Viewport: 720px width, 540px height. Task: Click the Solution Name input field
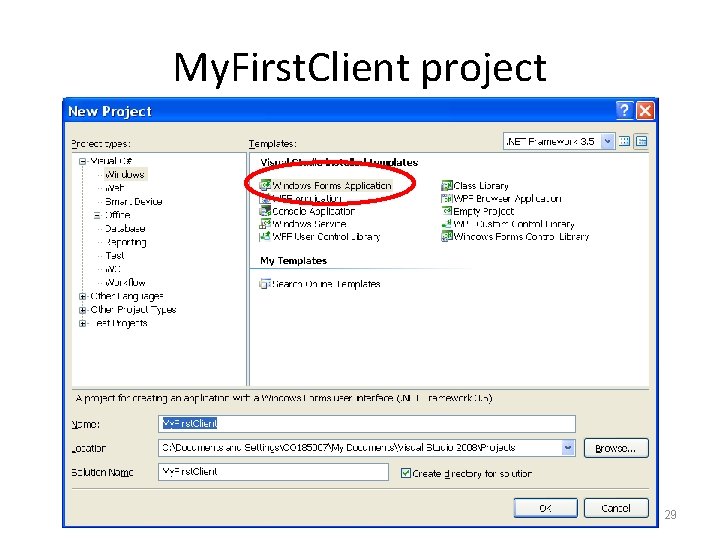[273, 472]
